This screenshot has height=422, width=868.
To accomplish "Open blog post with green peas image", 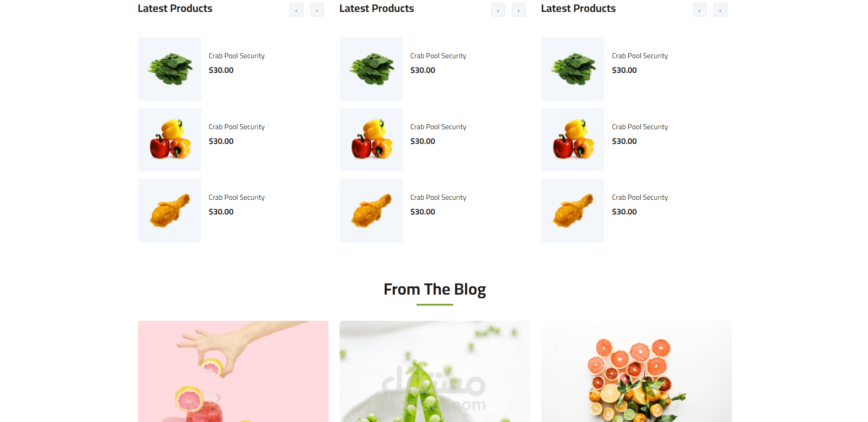I will [x=435, y=371].
